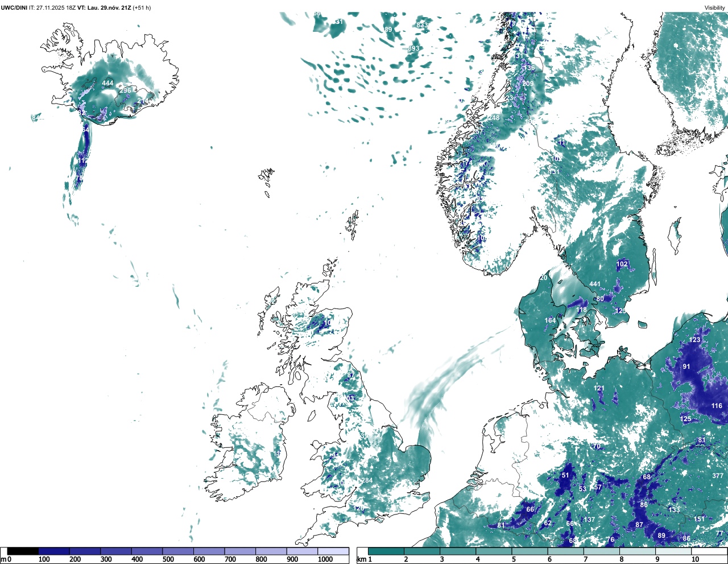Click the '62' visibility value near the bottom
The image size is (728, 564).
(x=548, y=523)
